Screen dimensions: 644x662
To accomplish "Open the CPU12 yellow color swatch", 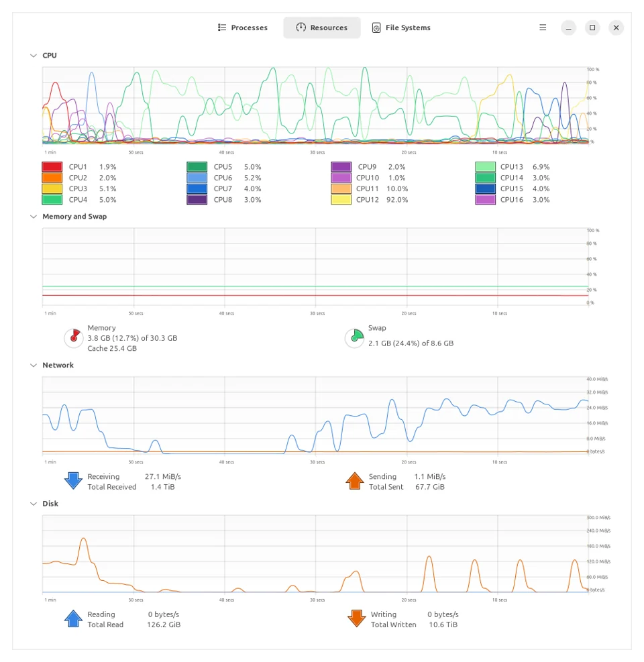I will point(341,200).
